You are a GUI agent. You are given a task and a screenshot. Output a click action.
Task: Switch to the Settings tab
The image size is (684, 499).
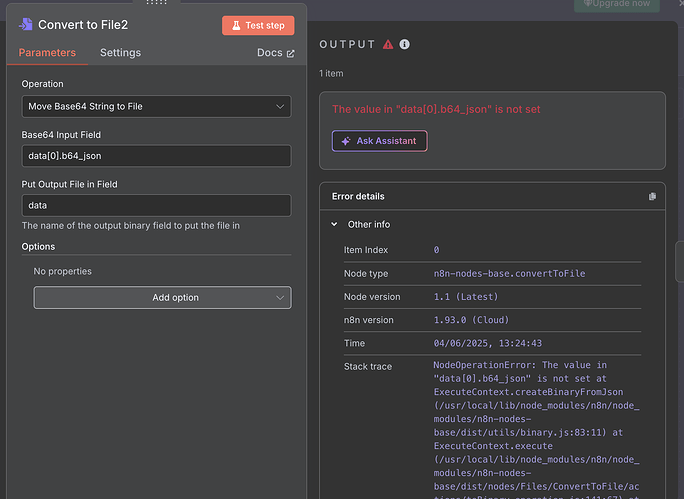click(120, 53)
